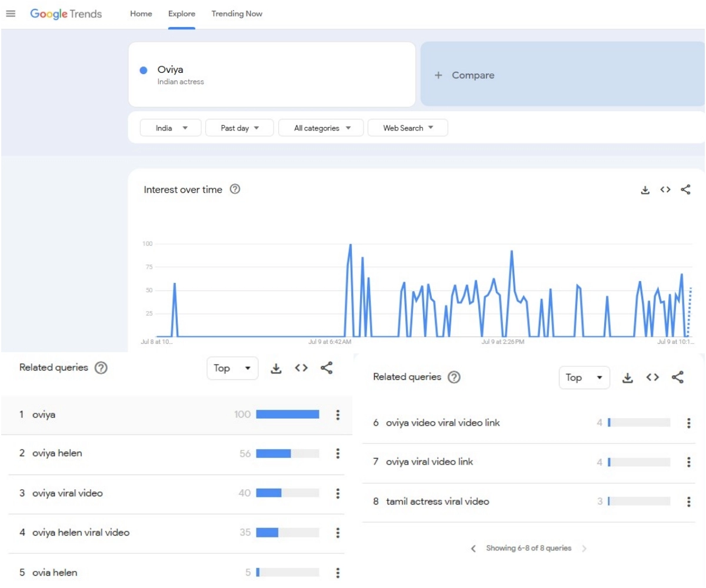Screen dimensions: 706x588
Task: Open the Web Search type dropdown
Action: [x=407, y=128]
